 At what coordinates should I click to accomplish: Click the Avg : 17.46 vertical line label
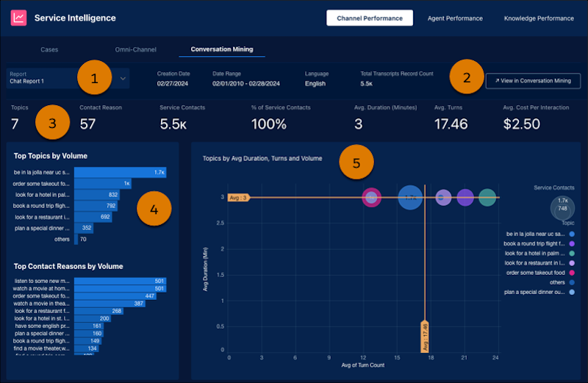click(x=425, y=337)
